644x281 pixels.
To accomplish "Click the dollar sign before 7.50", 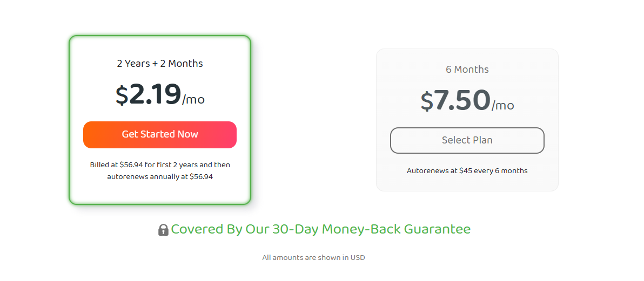I will 427,102.
